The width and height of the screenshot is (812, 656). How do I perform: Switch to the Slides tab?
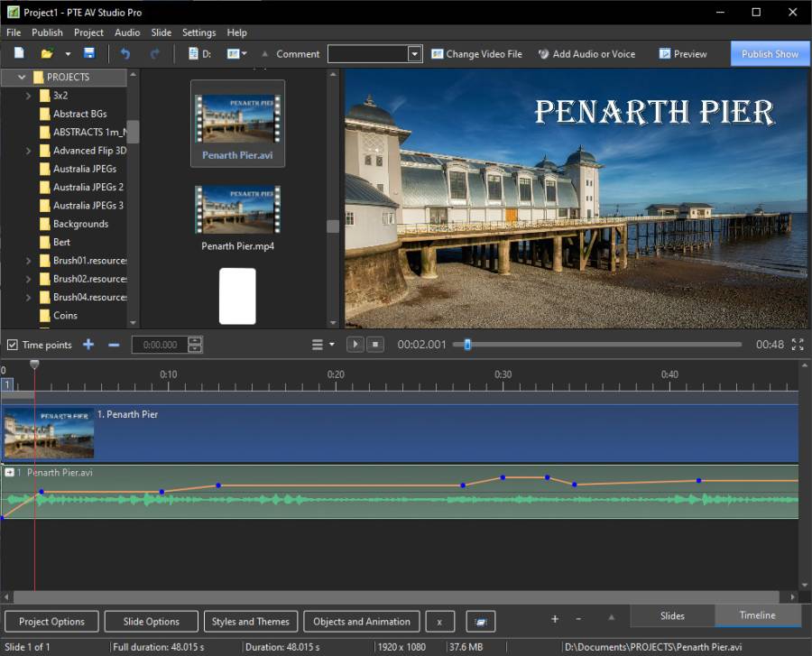pyautogui.click(x=672, y=616)
